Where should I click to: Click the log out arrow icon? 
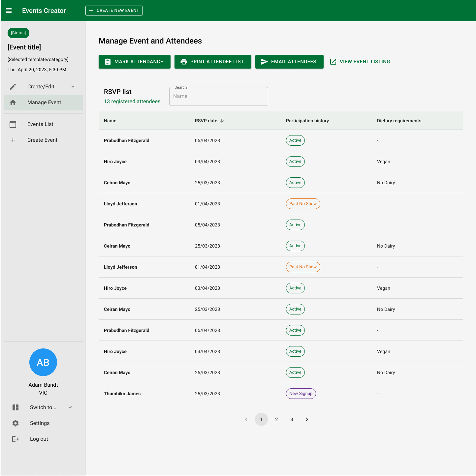click(x=16, y=439)
